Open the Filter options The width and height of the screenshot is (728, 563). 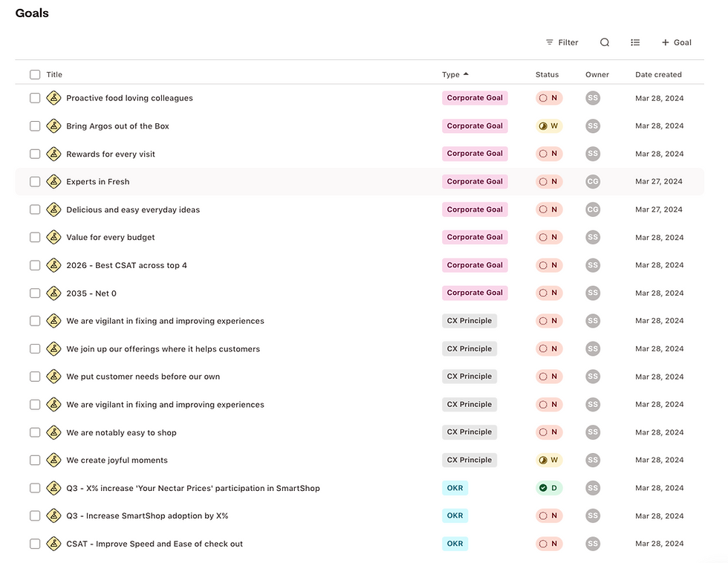pos(562,42)
